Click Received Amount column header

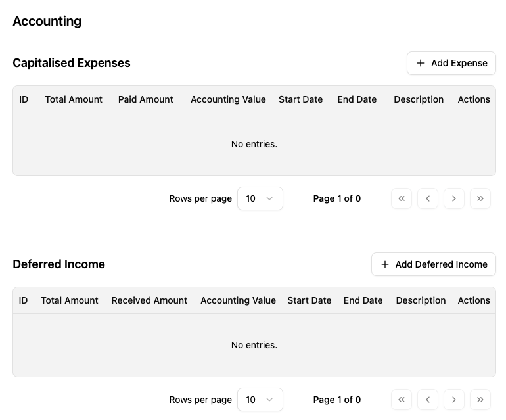pos(149,300)
